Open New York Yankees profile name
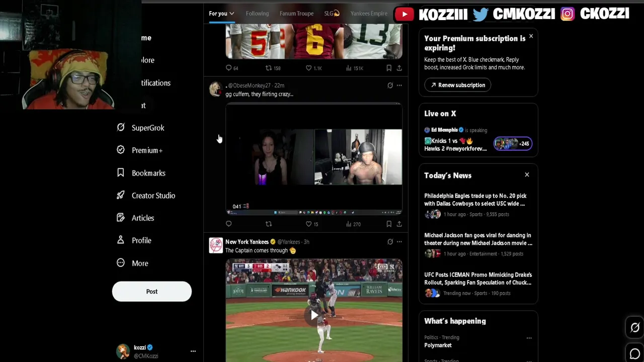The image size is (644, 362). coord(247,242)
